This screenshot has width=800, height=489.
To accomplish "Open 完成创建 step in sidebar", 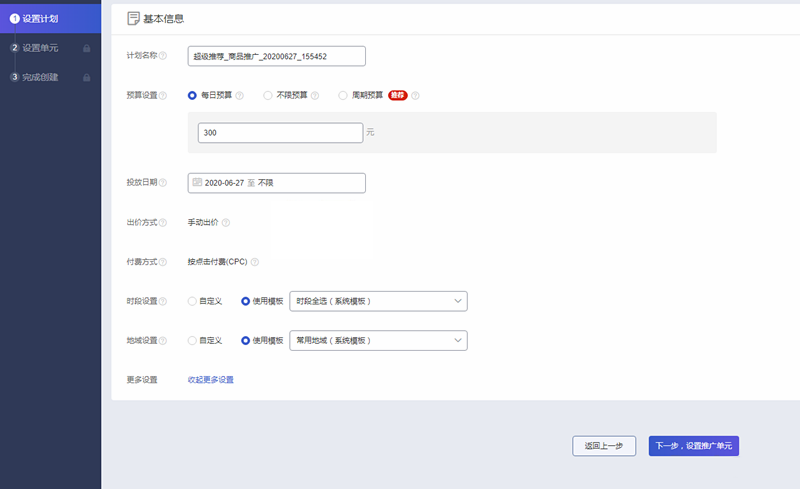I will click(x=51, y=78).
